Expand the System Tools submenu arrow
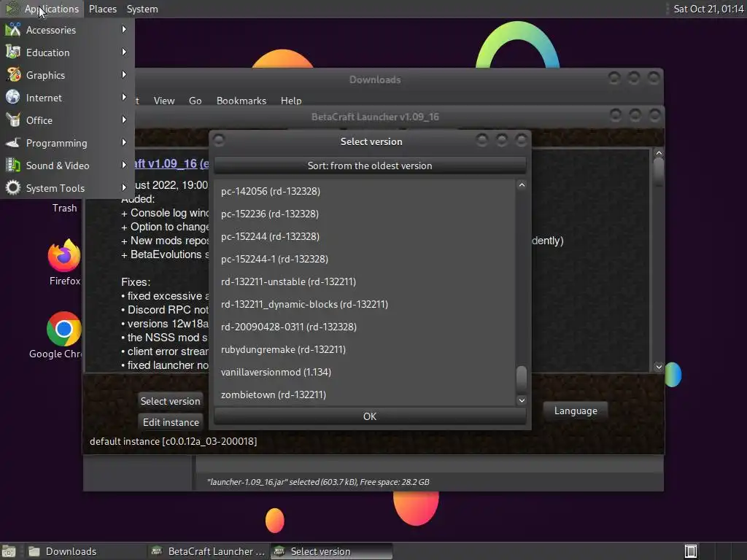The image size is (747, 560). coord(124,187)
